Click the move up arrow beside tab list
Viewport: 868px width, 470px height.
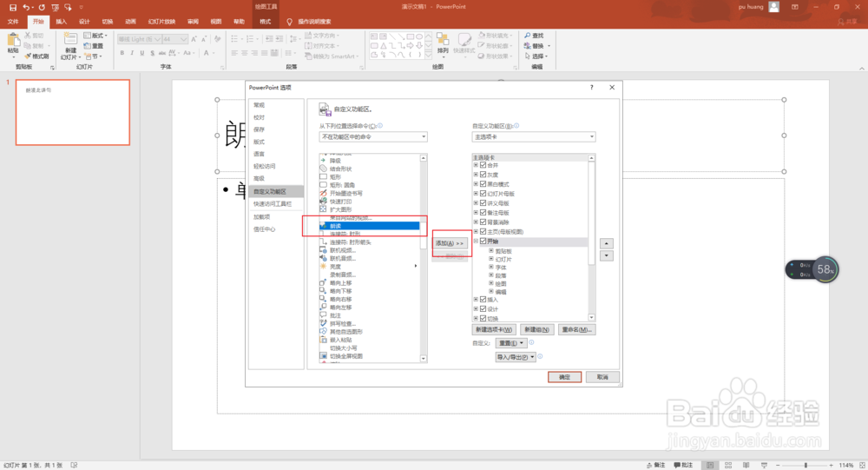point(606,243)
